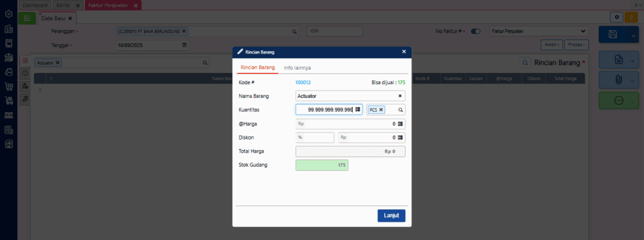Switch to the Dashboard tab
This screenshot has width=644, height=240.
point(35,5)
